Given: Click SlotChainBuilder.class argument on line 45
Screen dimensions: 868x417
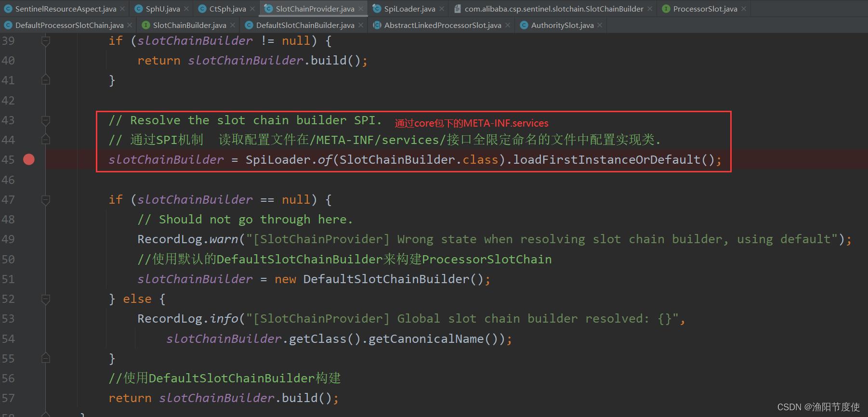Looking at the screenshot, I should tap(419, 160).
